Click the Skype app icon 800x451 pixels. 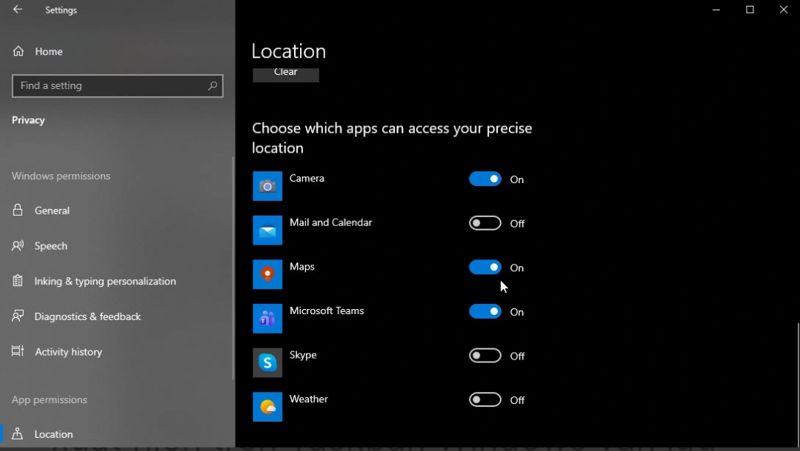pyautogui.click(x=267, y=363)
